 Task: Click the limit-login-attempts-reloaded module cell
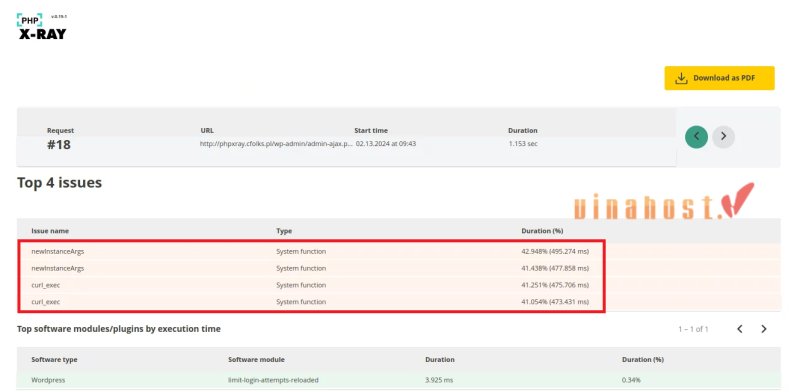pyautogui.click(x=273, y=380)
